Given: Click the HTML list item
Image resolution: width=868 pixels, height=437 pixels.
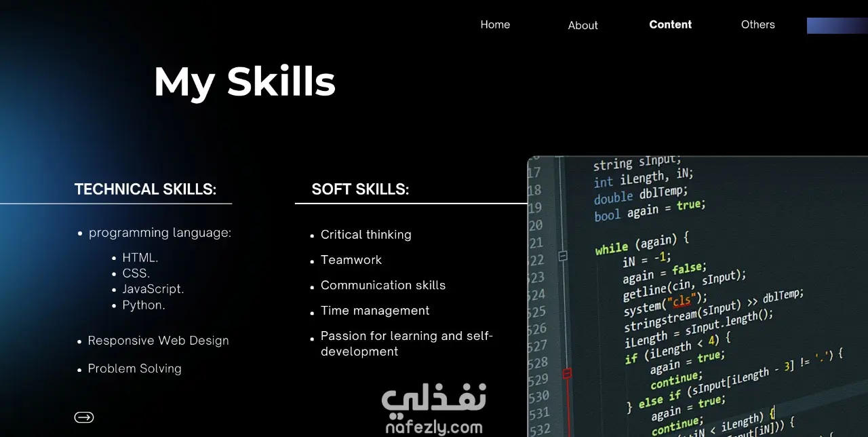Looking at the screenshot, I should (140, 258).
